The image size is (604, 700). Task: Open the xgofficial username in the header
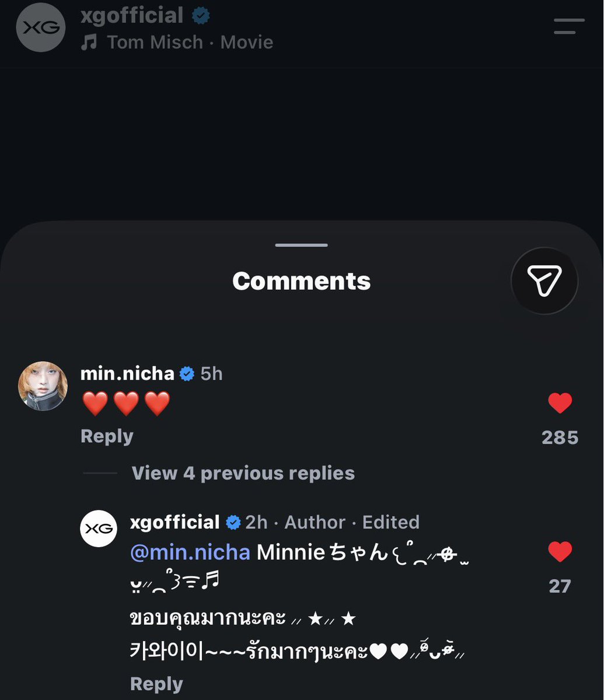[x=132, y=15]
